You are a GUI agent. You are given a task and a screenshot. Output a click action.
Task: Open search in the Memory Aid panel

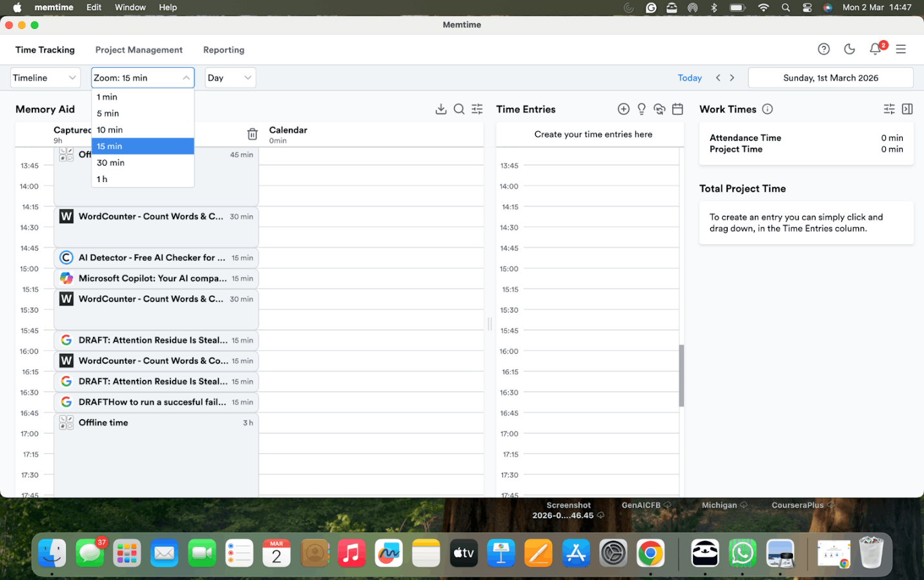(459, 109)
